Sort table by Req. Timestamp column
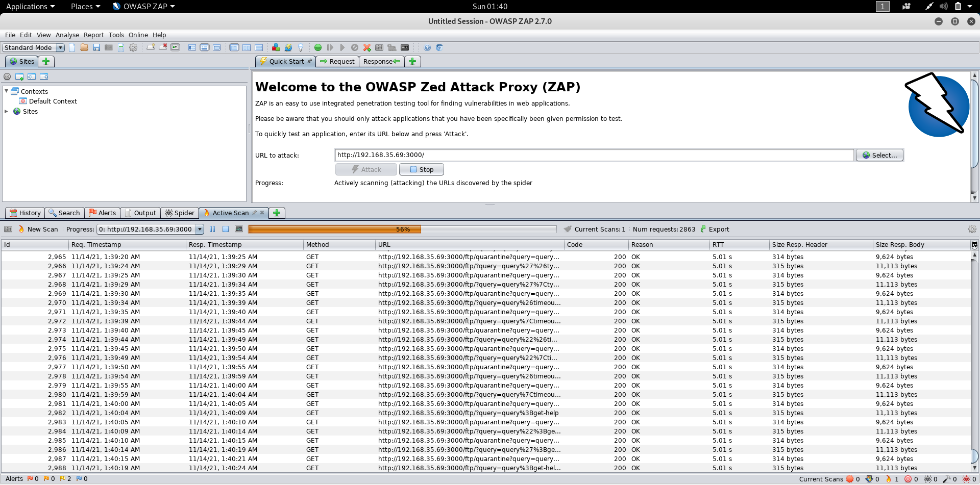 (x=127, y=245)
